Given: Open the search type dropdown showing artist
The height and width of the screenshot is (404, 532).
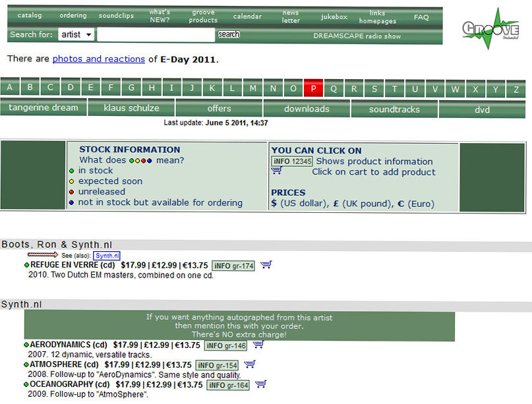Looking at the screenshot, I should [76, 34].
